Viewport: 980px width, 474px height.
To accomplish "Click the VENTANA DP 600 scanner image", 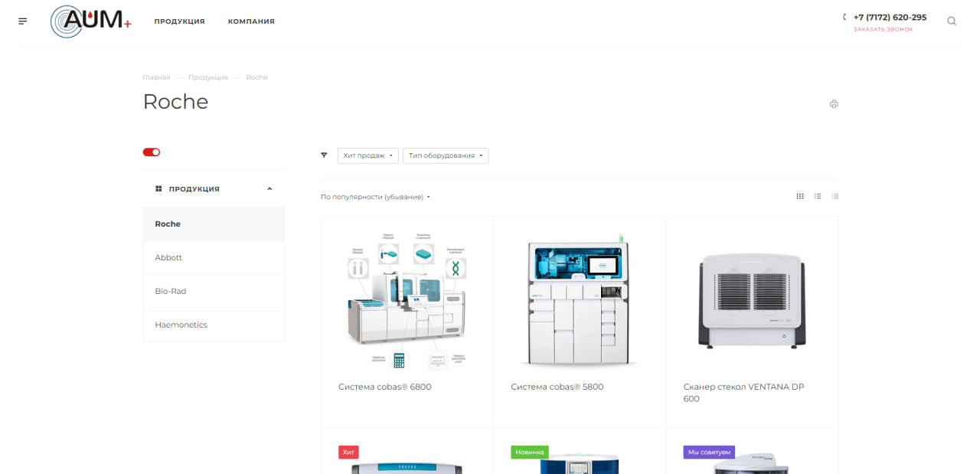I will [x=752, y=301].
